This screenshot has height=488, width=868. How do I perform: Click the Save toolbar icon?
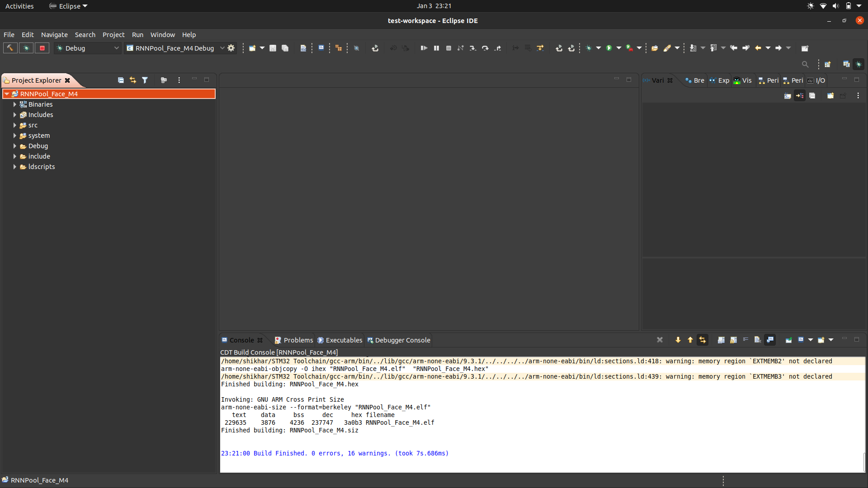[x=273, y=48]
